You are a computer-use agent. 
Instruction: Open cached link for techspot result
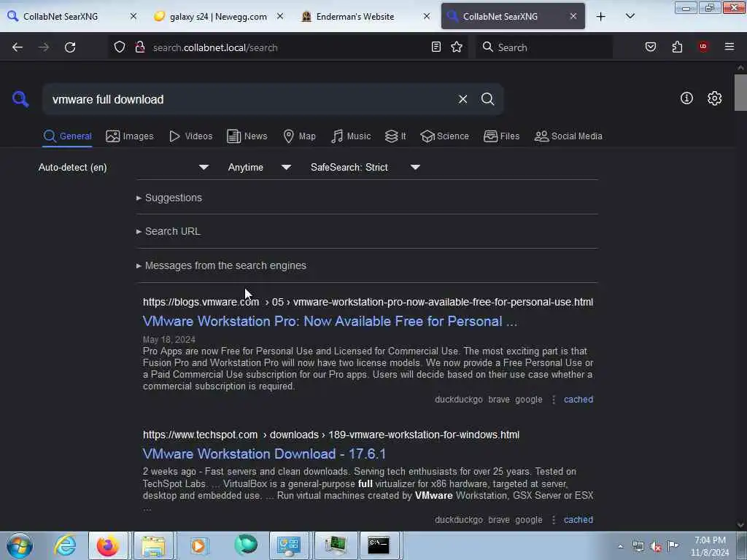(578, 519)
